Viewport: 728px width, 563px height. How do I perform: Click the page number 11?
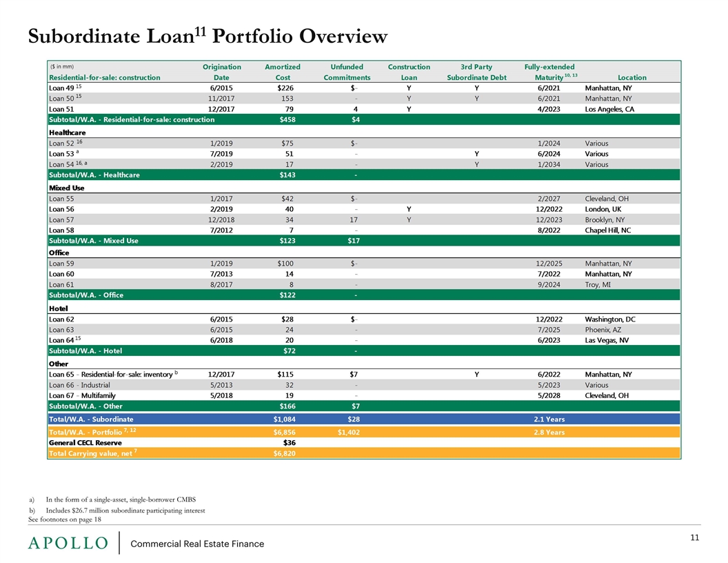click(x=695, y=537)
